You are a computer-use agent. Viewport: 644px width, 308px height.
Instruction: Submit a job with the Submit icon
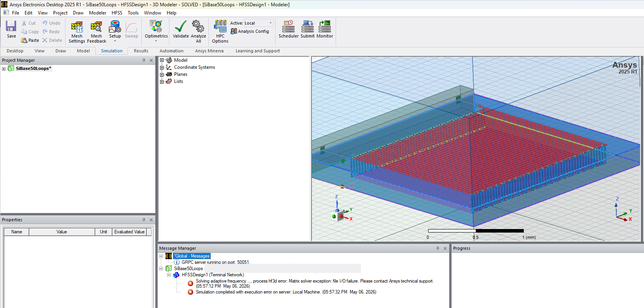pos(308,26)
